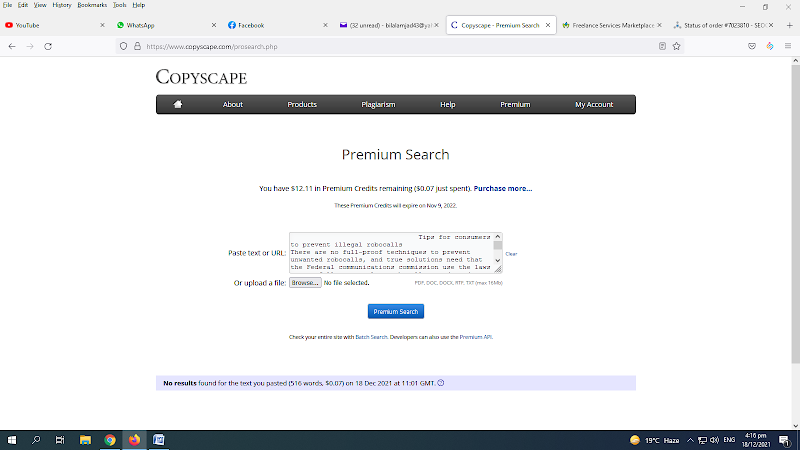Open the Bookmarks menu
The width and height of the screenshot is (800, 450).
[x=92, y=5]
